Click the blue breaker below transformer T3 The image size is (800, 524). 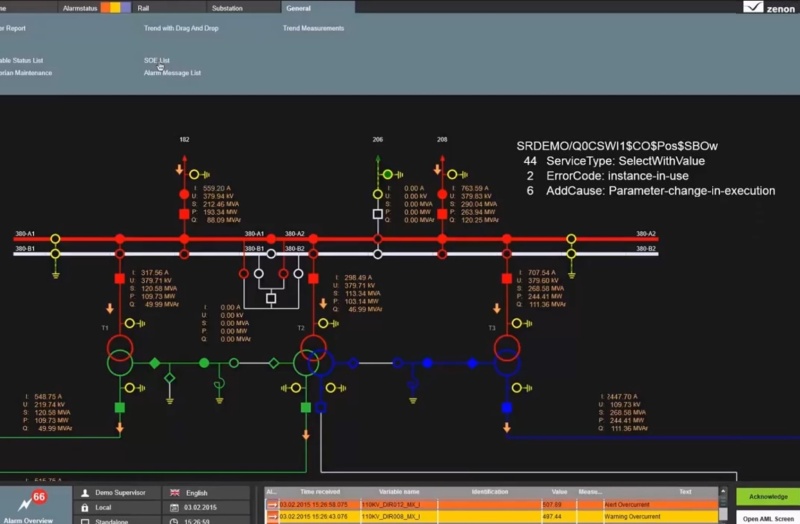[506, 408]
